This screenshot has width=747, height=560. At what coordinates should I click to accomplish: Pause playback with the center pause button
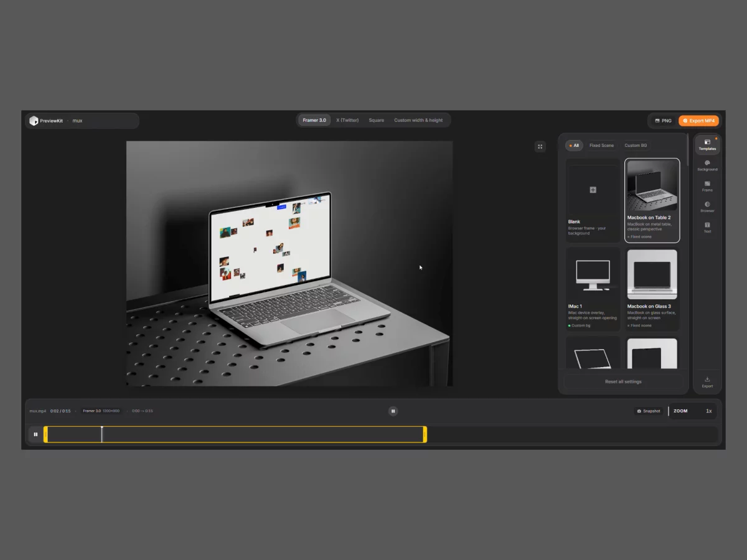click(393, 411)
